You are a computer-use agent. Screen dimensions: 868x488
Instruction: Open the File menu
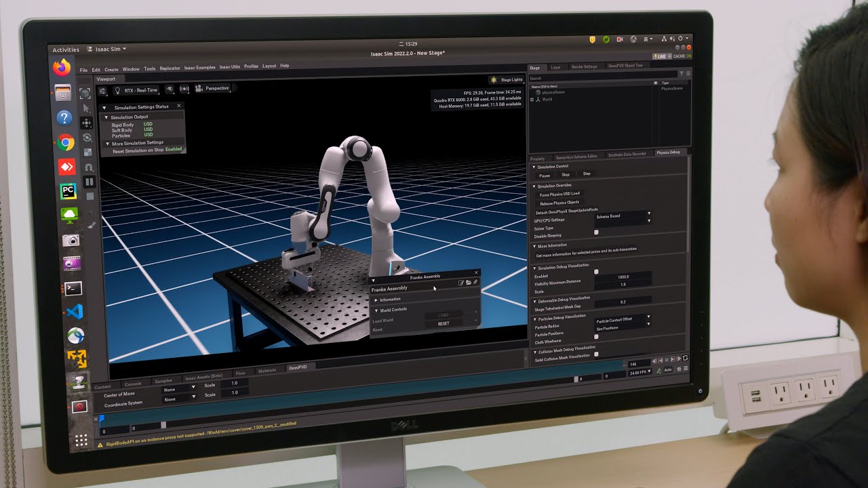click(x=83, y=70)
